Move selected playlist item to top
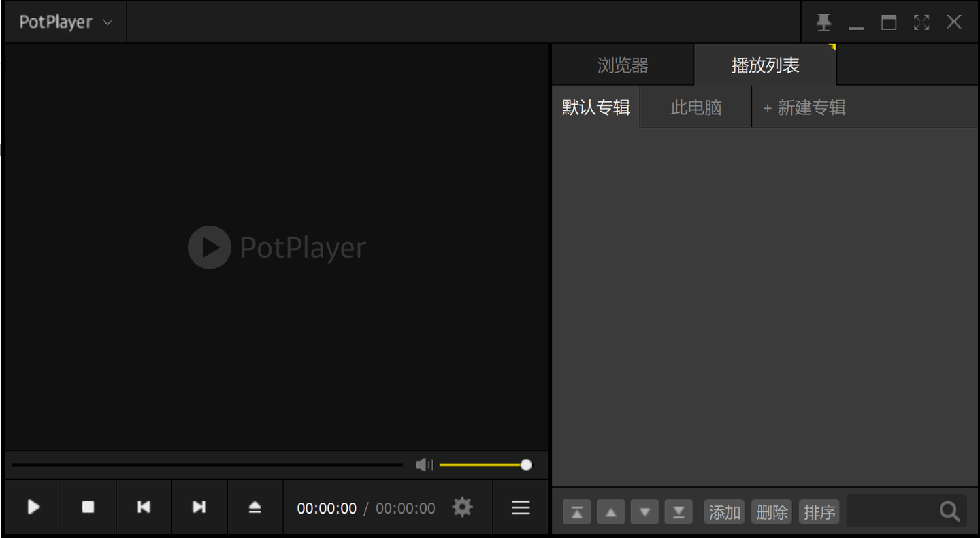The width and height of the screenshot is (980, 538). tap(576, 511)
